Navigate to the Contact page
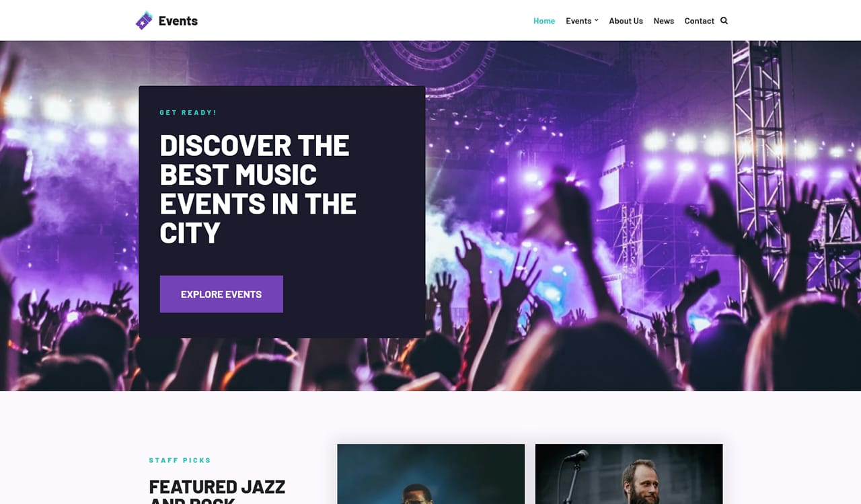The width and height of the screenshot is (861, 504). [699, 21]
